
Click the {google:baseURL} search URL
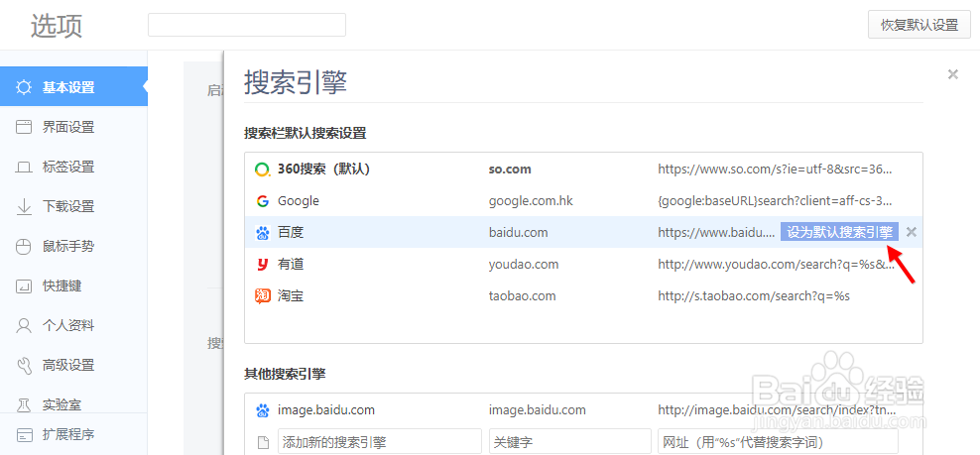pyautogui.click(x=775, y=201)
